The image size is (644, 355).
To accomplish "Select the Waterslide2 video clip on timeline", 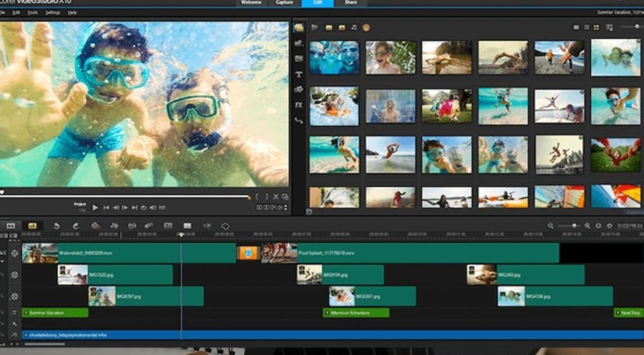I will [129, 253].
